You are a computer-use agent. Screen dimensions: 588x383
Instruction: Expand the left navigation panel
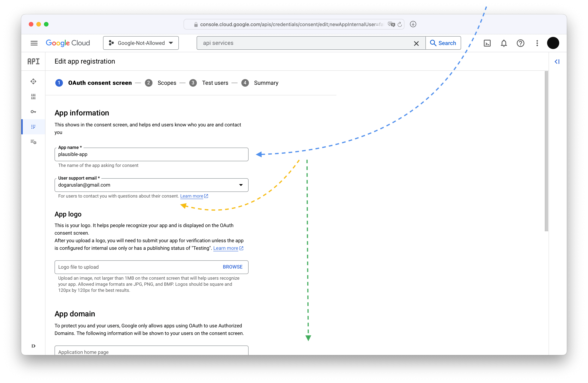click(x=34, y=346)
